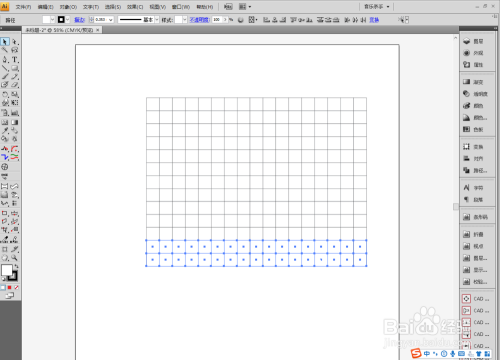Click 不透明度 opacity link

[x=199, y=20]
